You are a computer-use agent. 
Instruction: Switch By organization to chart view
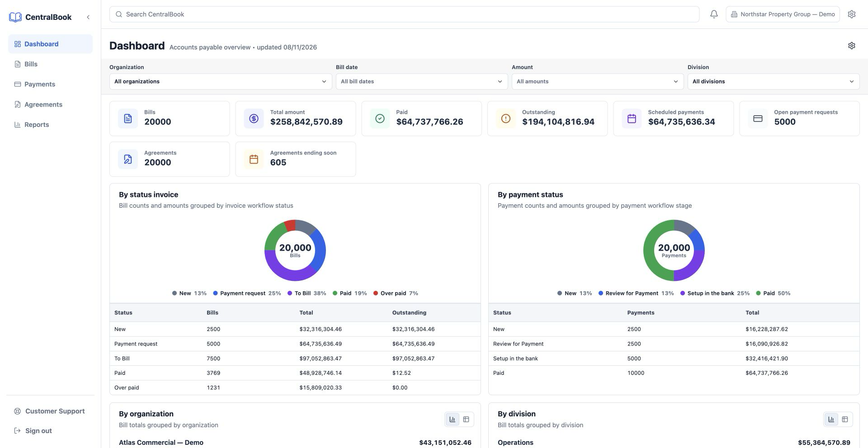[452, 420]
